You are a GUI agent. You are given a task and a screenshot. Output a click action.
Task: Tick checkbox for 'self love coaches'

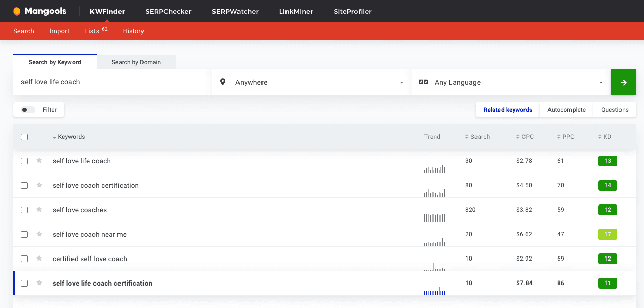coord(24,210)
